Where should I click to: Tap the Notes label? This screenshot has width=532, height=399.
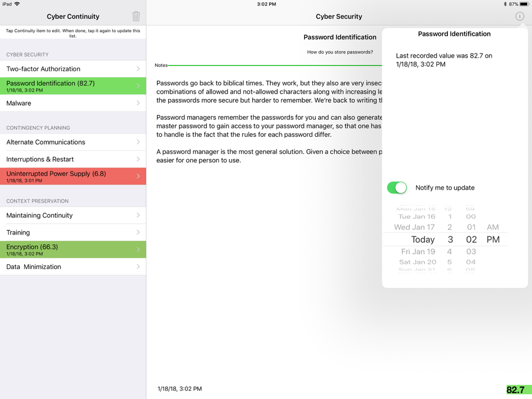(161, 65)
